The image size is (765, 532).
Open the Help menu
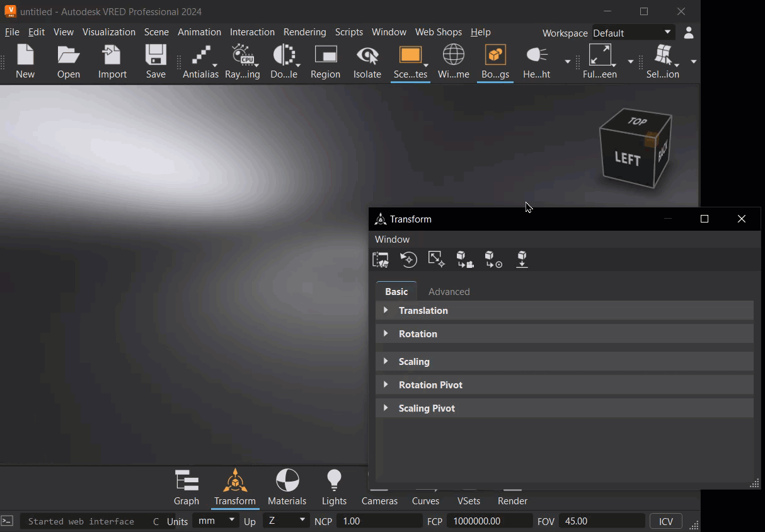(480, 32)
